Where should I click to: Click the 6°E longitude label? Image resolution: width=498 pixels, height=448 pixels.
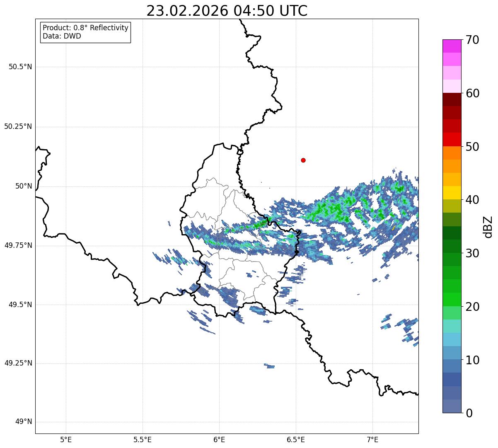pos(219,439)
